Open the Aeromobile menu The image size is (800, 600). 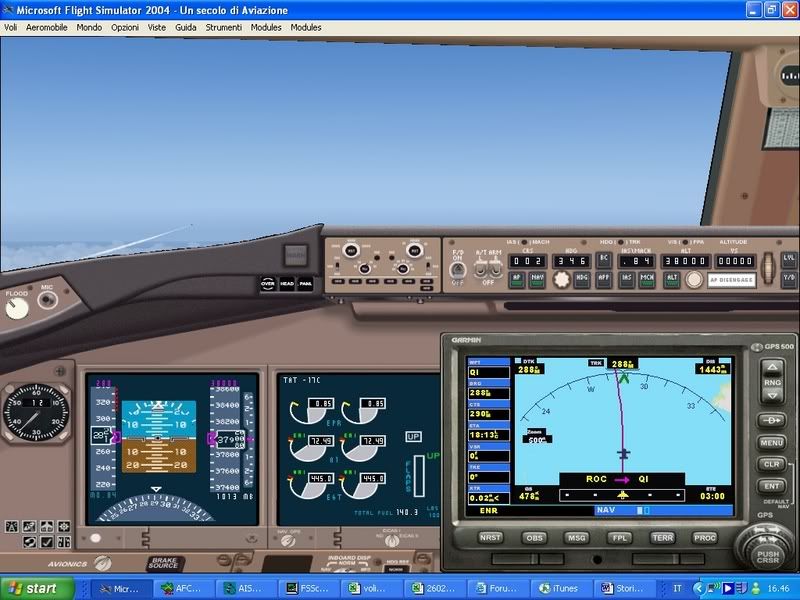click(x=46, y=28)
